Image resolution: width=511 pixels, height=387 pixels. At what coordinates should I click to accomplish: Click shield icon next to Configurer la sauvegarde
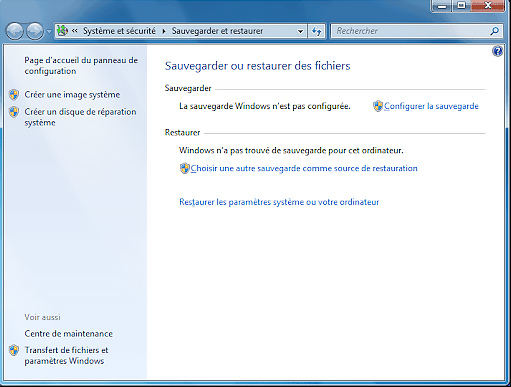[x=378, y=106]
